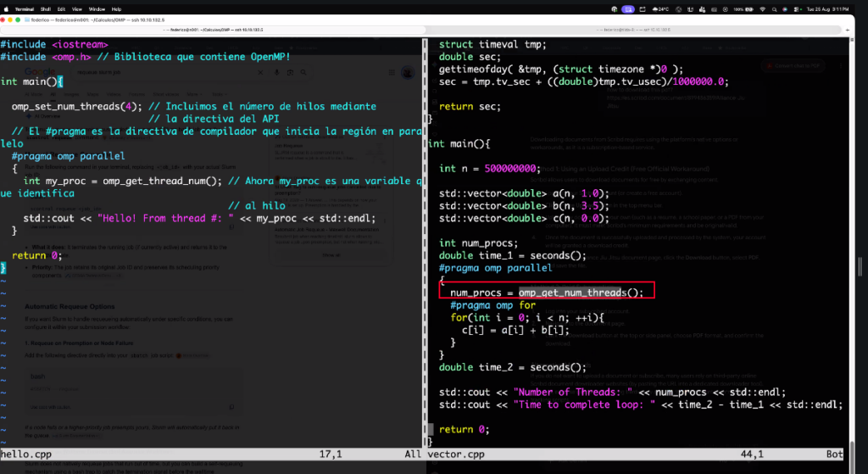Viewport: 868px width, 474px height.
Task: Open Control Center in menu bar
Action: click(x=796, y=8)
